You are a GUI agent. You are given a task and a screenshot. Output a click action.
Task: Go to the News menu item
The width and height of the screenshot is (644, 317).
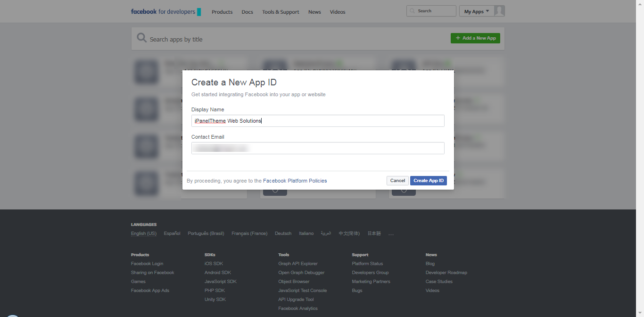coord(314,12)
